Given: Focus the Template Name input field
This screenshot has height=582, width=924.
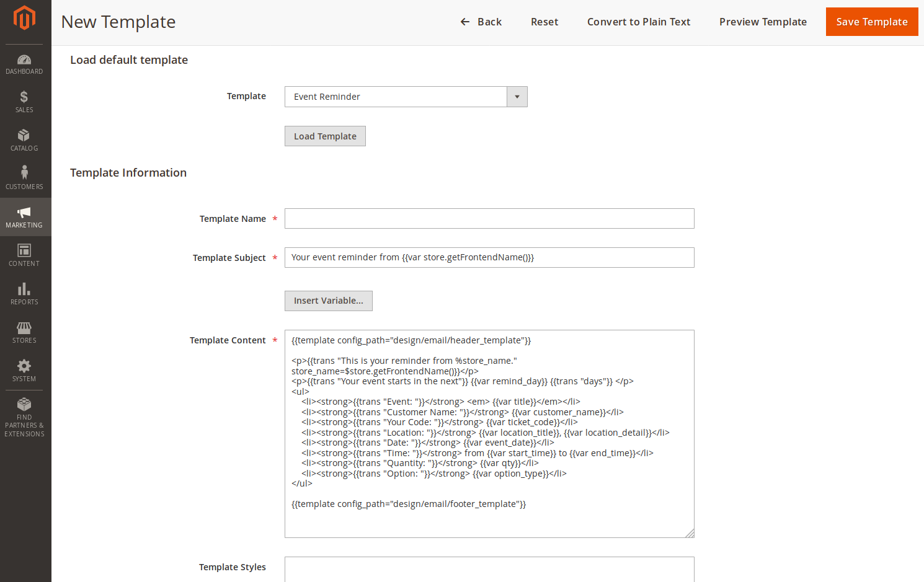Looking at the screenshot, I should coord(489,219).
